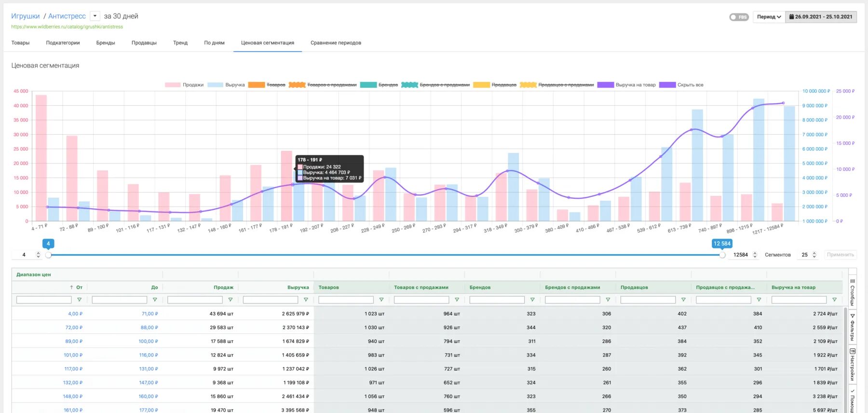Click the Выручка column filter input
This screenshot has height=413, width=868.
point(271,300)
